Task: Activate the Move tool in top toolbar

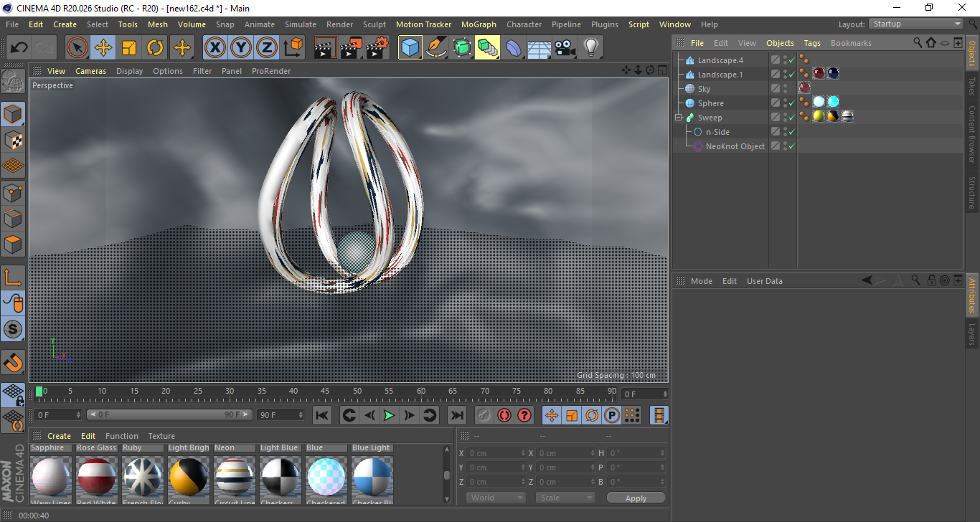Action: point(103,48)
